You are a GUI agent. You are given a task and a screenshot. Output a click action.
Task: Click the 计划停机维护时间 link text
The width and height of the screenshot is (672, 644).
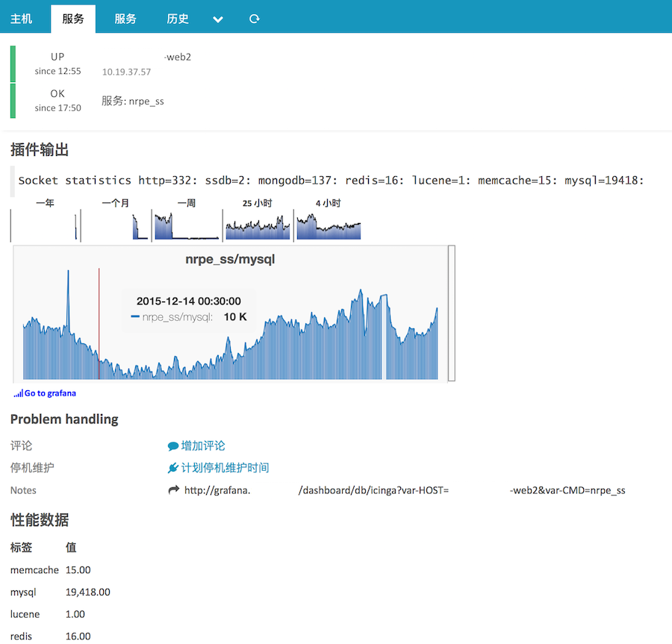(225, 469)
